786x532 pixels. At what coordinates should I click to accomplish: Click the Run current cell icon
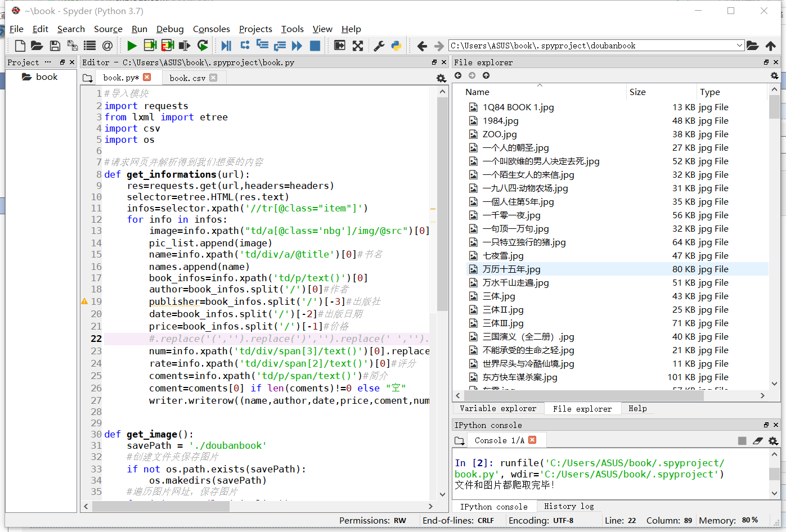point(150,46)
